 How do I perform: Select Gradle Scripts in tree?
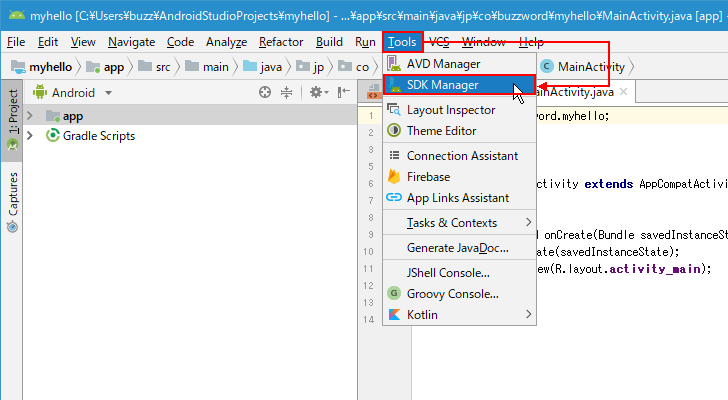[x=99, y=136]
